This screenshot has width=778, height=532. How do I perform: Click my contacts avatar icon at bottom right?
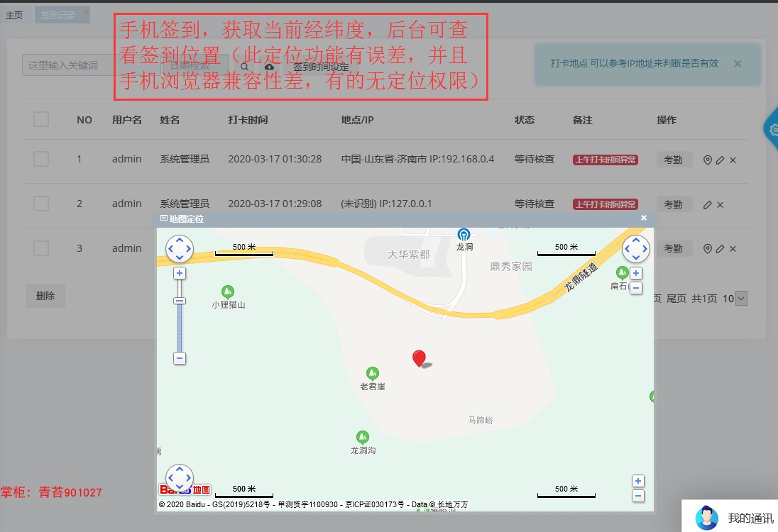coord(706,518)
